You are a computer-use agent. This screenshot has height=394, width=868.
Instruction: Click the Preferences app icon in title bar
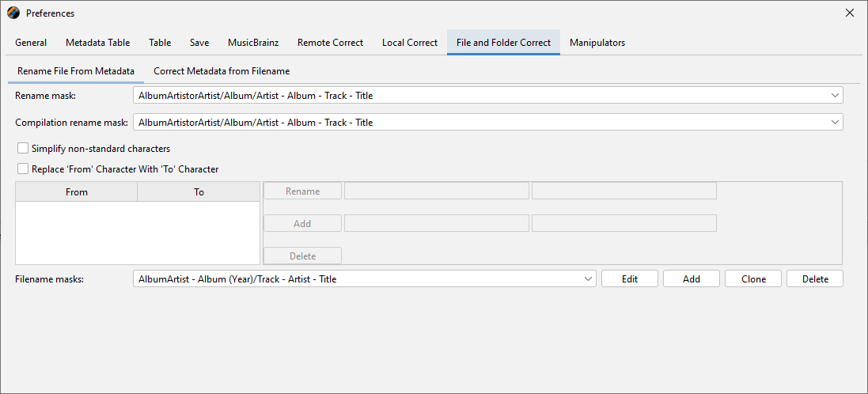[13, 13]
